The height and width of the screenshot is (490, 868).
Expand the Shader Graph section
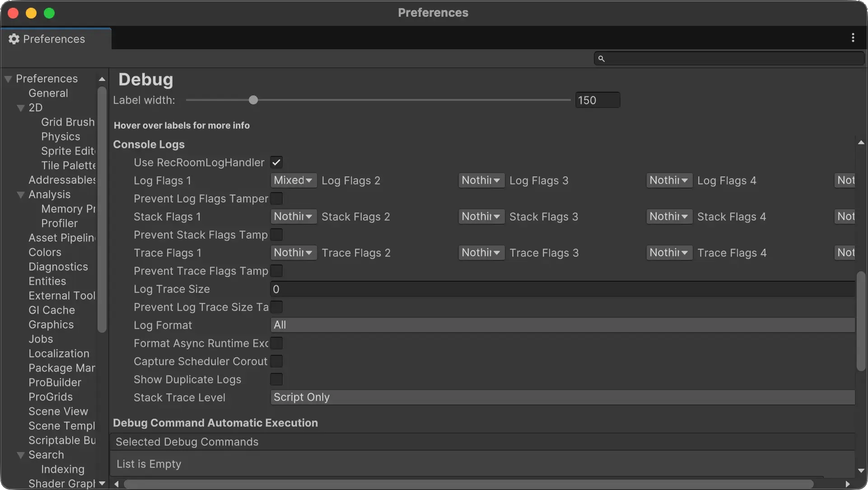(102, 483)
